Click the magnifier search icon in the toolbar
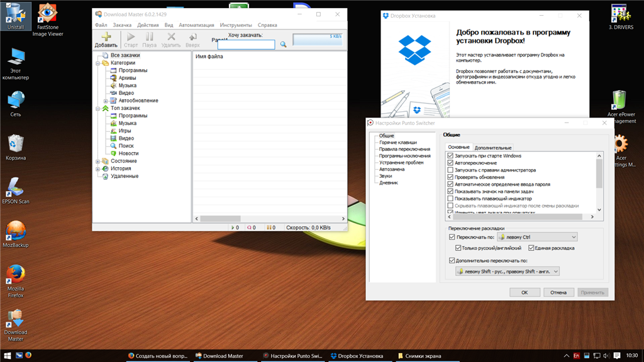The width and height of the screenshot is (644, 362). pos(284,45)
